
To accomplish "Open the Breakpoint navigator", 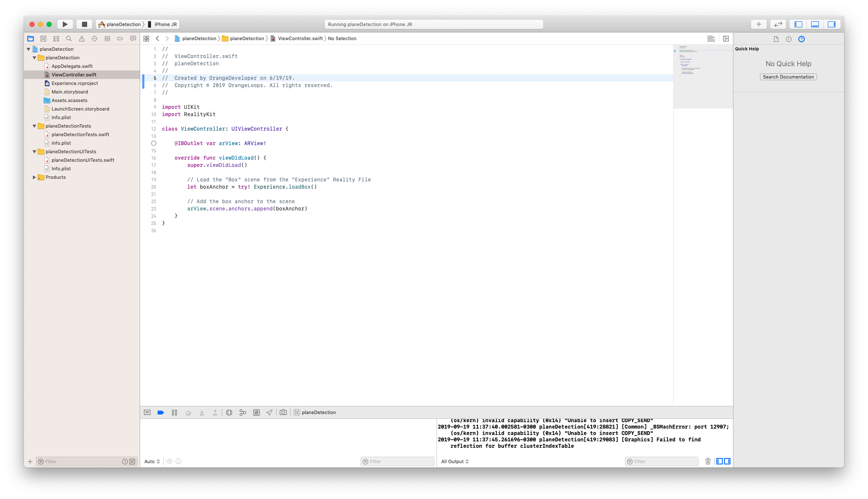I will tap(120, 38).
